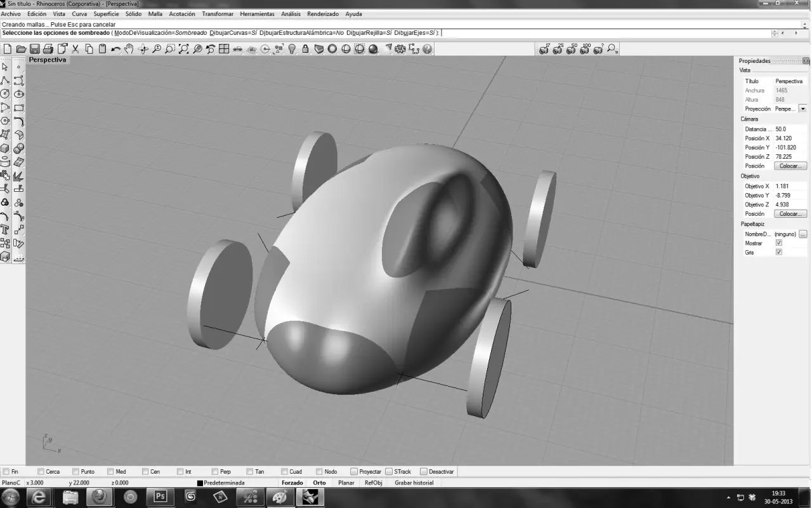The image size is (812, 508).
Task: Expand the Proyección dropdown
Action: click(802, 109)
